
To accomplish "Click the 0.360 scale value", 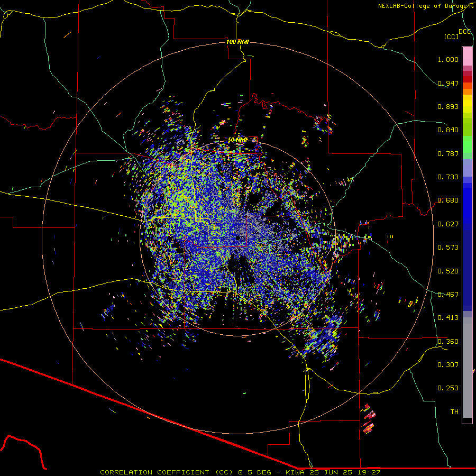I will click(448, 342).
